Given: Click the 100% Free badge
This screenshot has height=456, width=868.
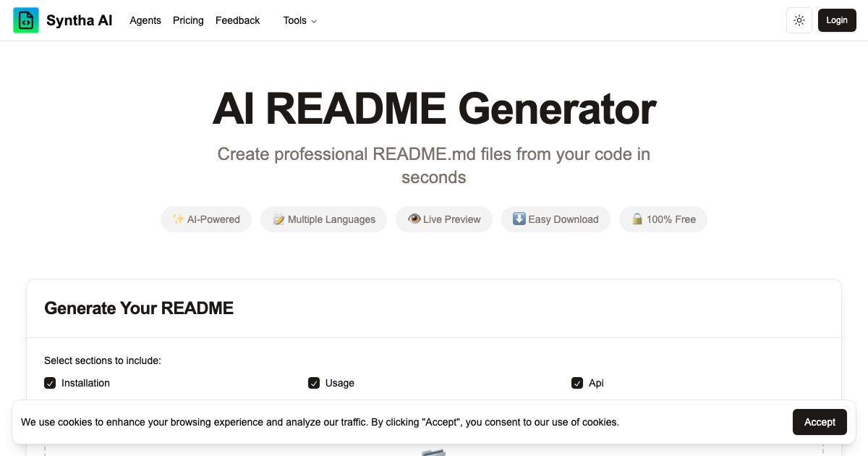Looking at the screenshot, I should tap(663, 219).
